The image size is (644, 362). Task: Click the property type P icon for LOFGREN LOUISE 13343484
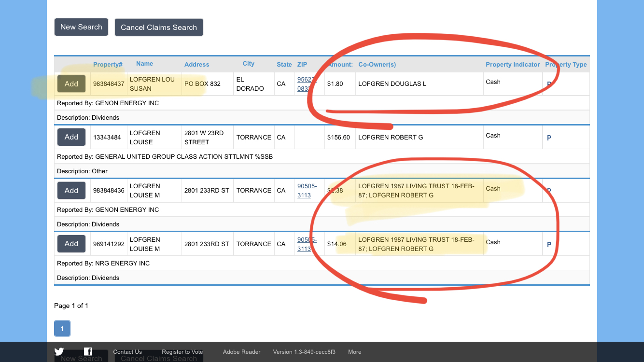[549, 138]
